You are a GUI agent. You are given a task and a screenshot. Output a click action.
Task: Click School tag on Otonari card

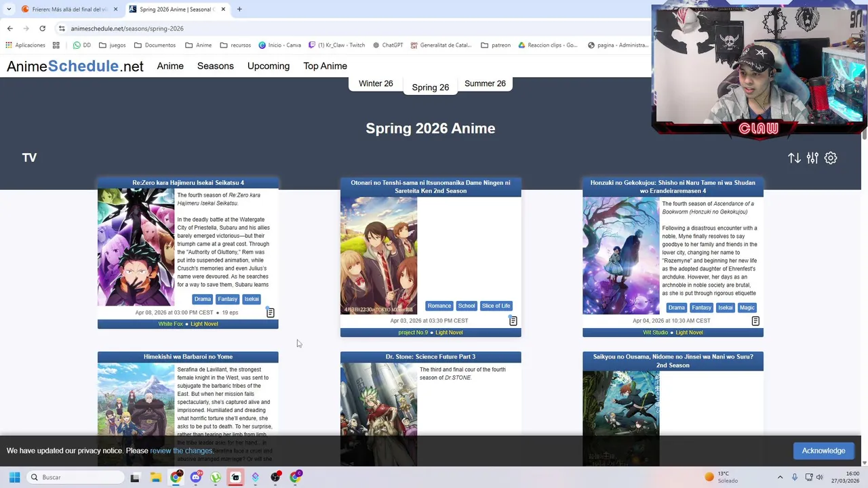click(x=467, y=306)
